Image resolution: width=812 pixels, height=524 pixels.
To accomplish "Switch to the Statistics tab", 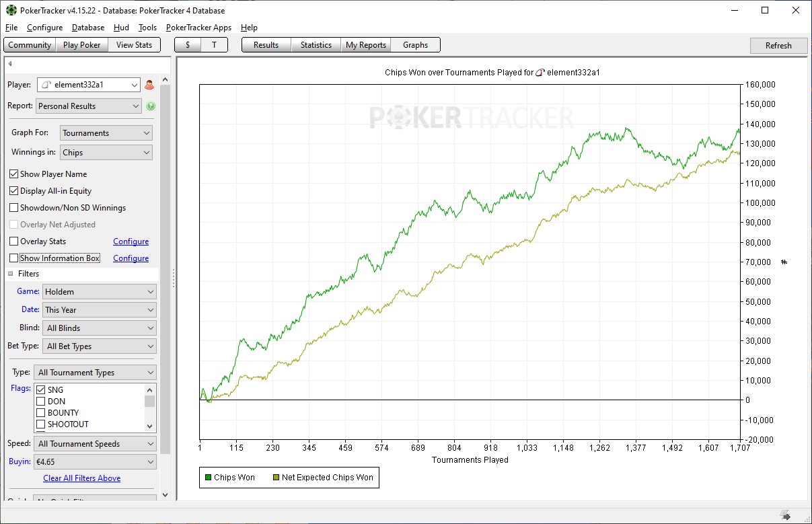I will (316, 45).
